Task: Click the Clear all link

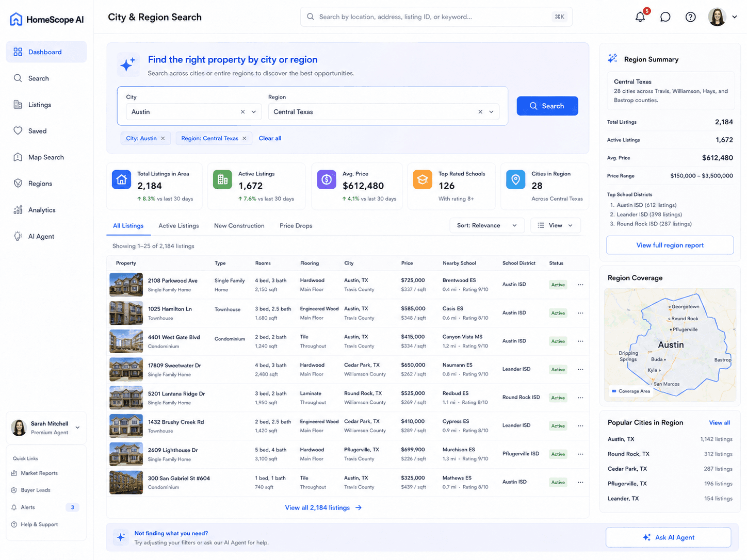Action: 270,138
